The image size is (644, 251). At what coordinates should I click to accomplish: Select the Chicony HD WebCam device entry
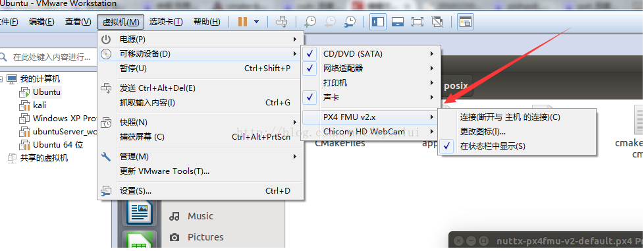[x=371, y=132]
